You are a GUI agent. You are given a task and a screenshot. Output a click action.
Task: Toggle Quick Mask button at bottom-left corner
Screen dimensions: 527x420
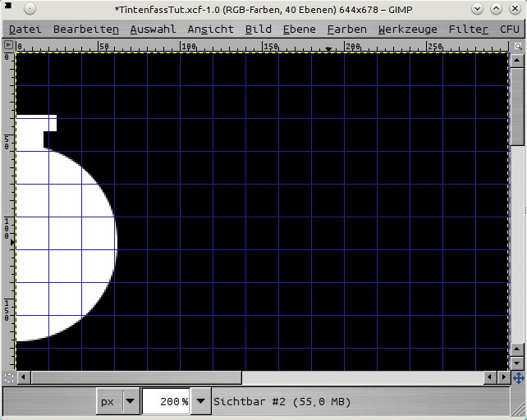(x=9, y=377)
